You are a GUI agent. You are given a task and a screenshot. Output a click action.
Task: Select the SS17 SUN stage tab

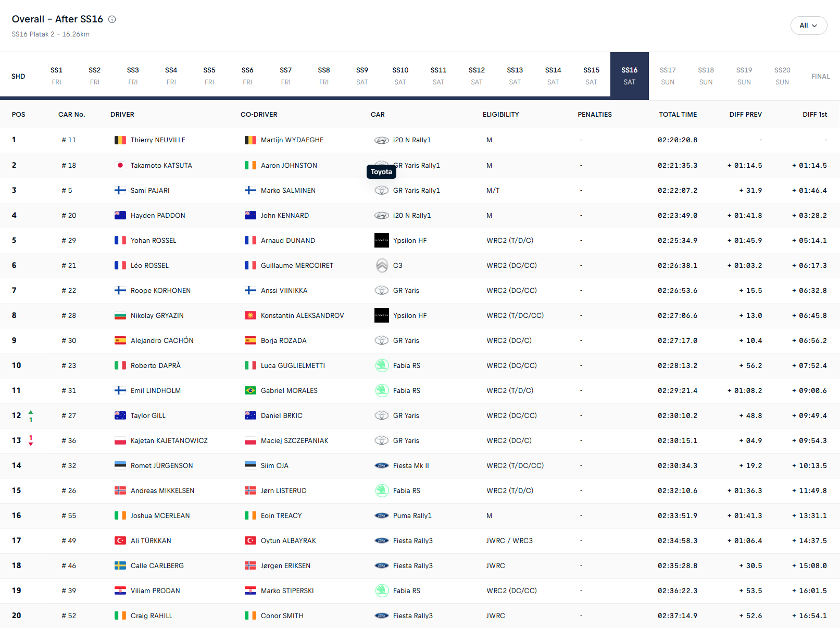click(668, 76)
